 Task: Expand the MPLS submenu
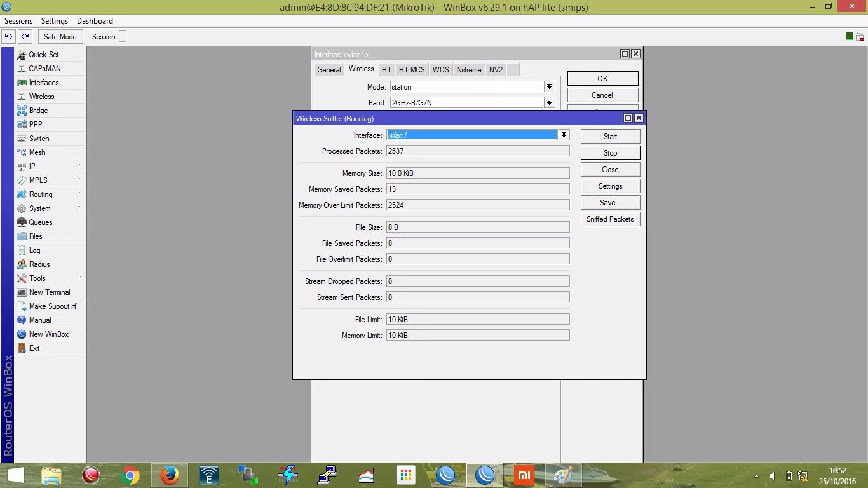pyautogui.click(x=50, y=180)
